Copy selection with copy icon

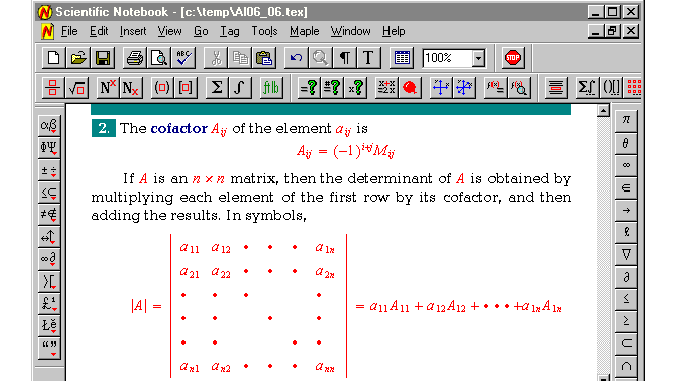pyautogui.click(x=240, y=58)
